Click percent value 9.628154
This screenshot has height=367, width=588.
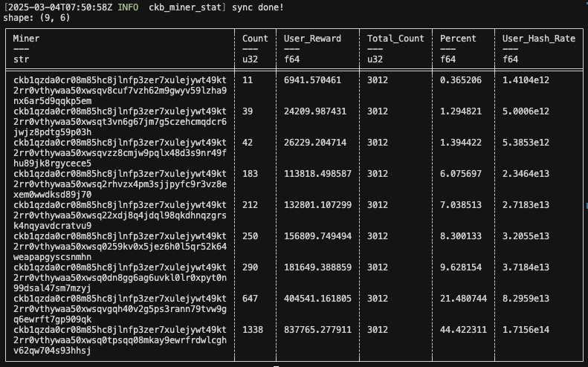(x=460, y=267)
